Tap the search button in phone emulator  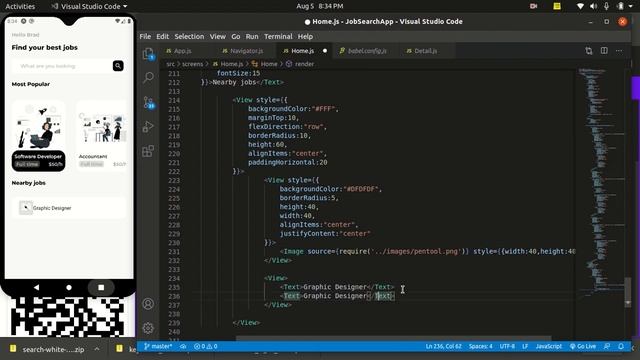118,66
